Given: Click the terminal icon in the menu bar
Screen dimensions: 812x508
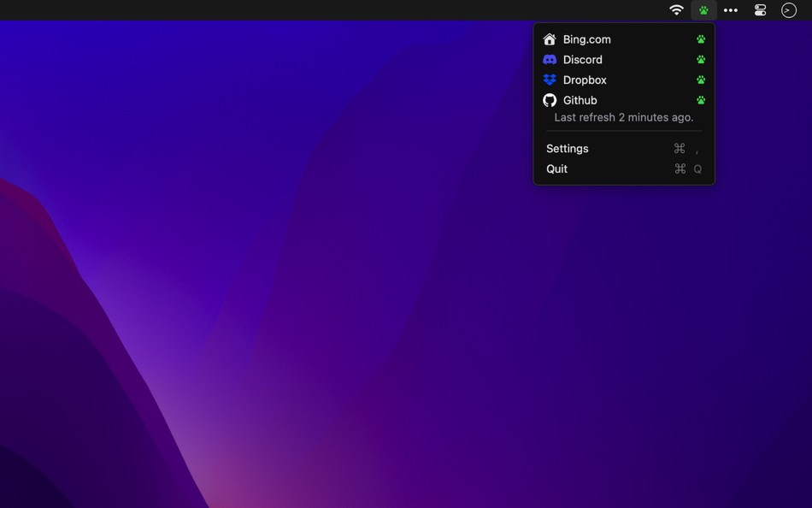Looking at the screenshot, I should click(787, 9).
